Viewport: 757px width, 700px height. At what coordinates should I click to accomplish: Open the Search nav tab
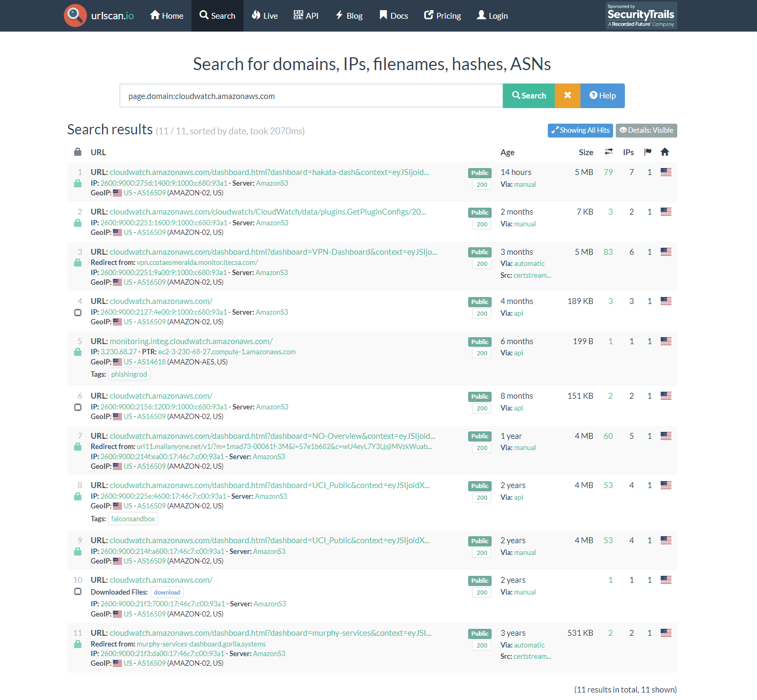point(217,16)
